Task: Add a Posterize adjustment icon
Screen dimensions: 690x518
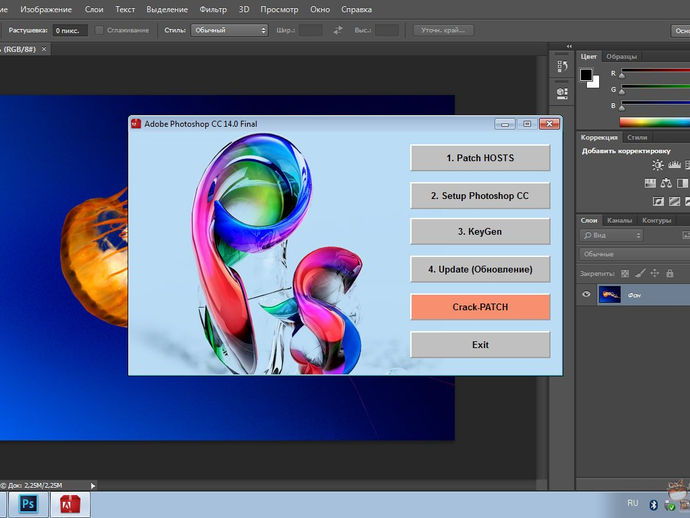Action: tap(674, 201)
